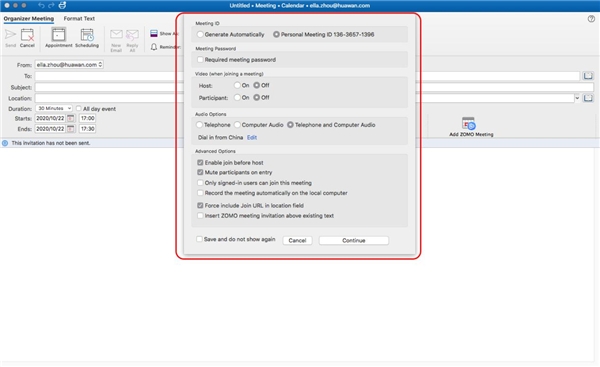The image size is (600, 367).
Task: Open calendar picker for Starts date
Action: [x=71, y=118]
